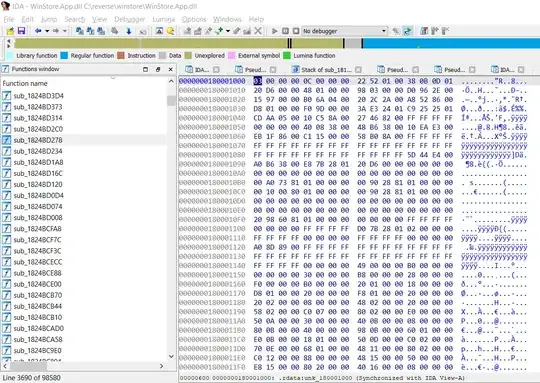Click the blue Regular function color swatch

(x=64, y=55)
